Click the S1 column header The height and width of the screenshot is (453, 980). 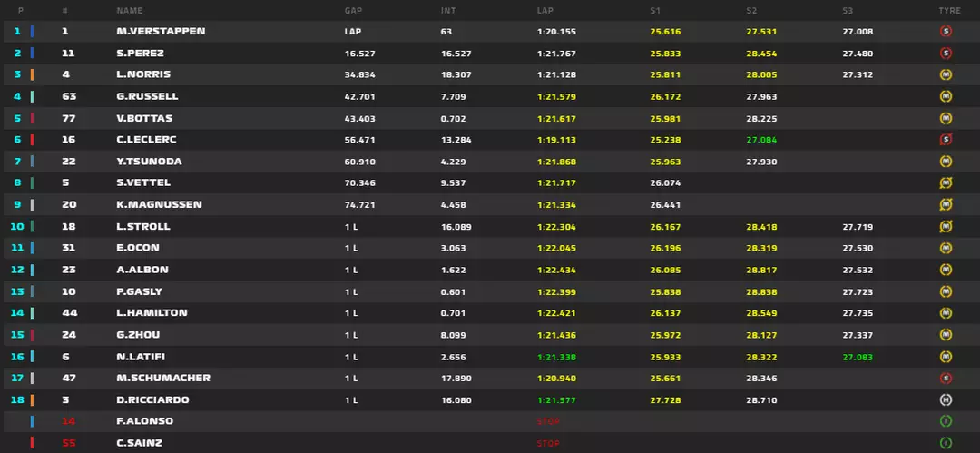(654, 11)
